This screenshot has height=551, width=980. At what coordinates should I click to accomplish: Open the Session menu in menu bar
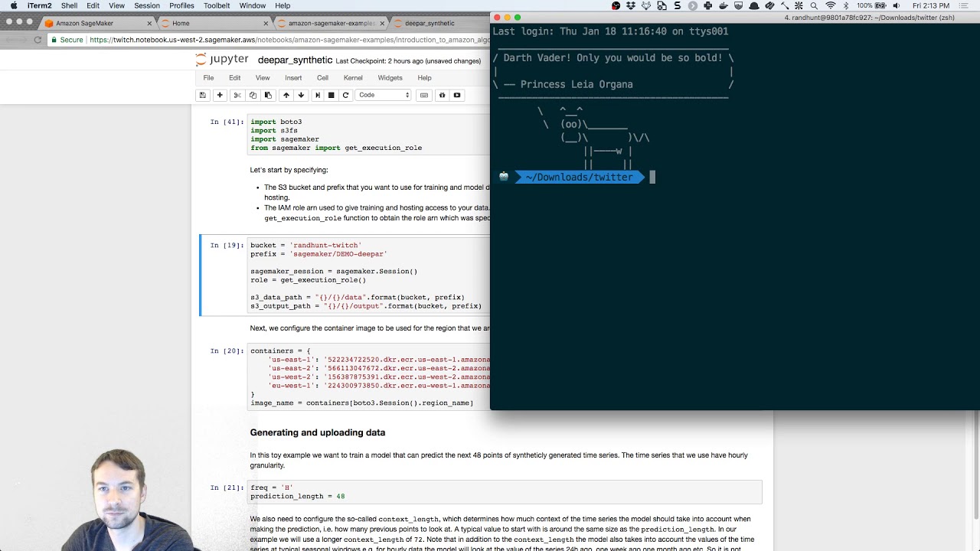point(147,5)
